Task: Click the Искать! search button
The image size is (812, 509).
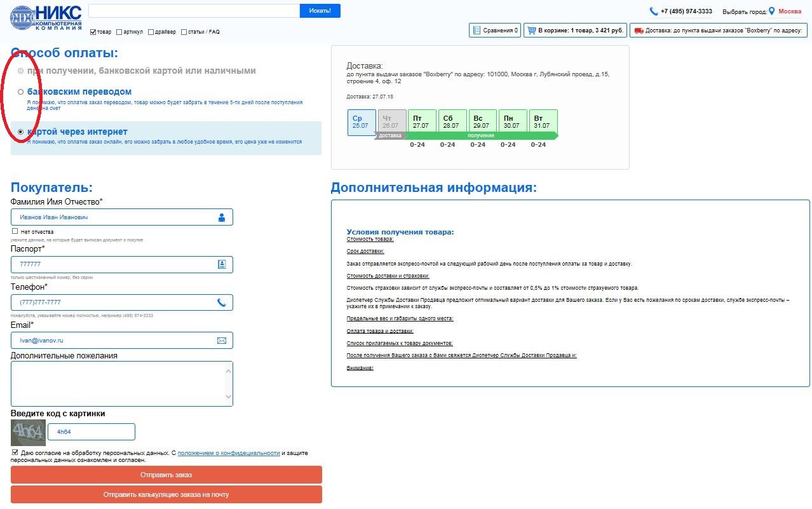Action: coord(320,11)
